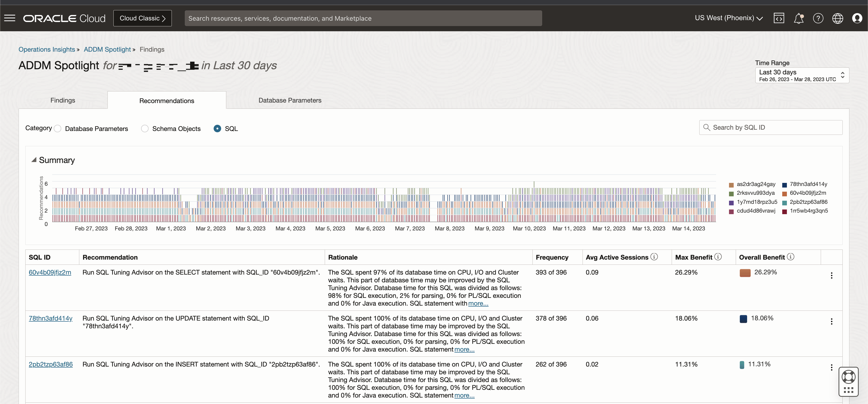Open the actions menu on row 60v4b09jfjz2m

pos(832,275)
